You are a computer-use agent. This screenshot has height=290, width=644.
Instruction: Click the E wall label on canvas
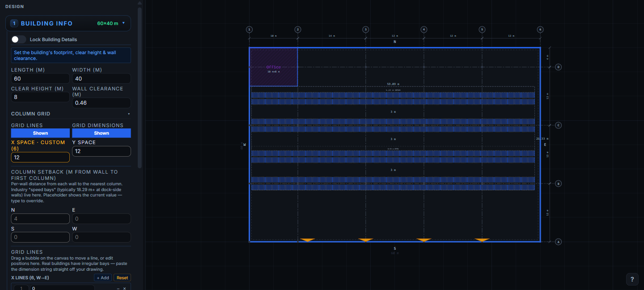coord(545,145)
